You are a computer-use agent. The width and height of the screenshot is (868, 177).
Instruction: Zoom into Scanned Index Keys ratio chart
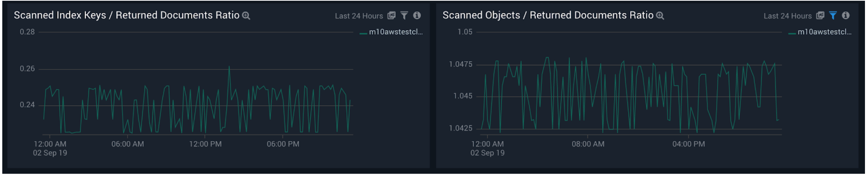tap(246, 16)
